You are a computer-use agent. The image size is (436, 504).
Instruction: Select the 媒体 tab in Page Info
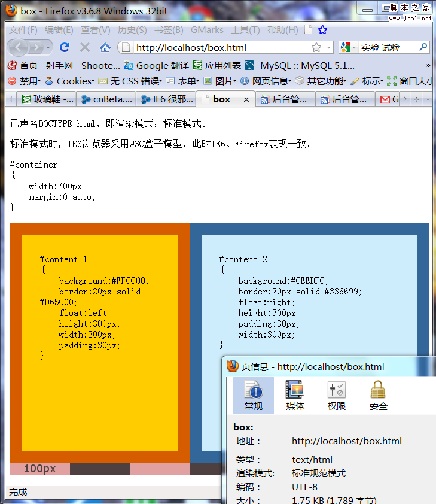[x=295, y=395]
